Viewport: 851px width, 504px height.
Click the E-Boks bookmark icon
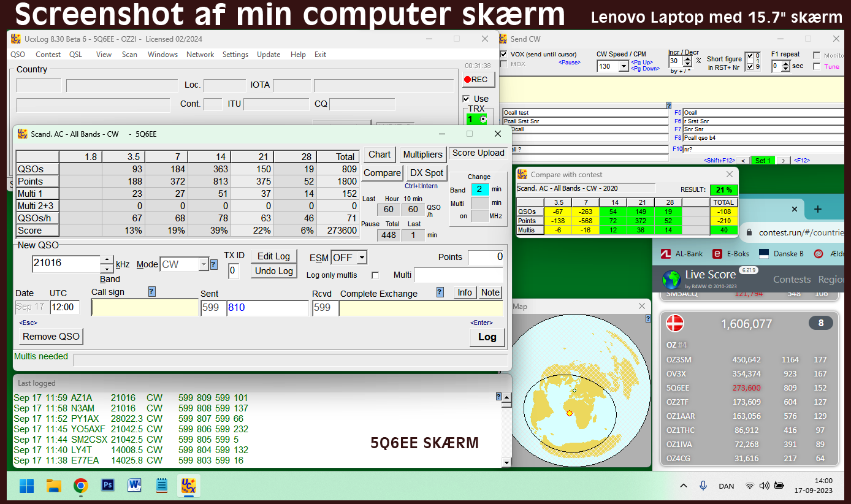click(x=717, y=254)
